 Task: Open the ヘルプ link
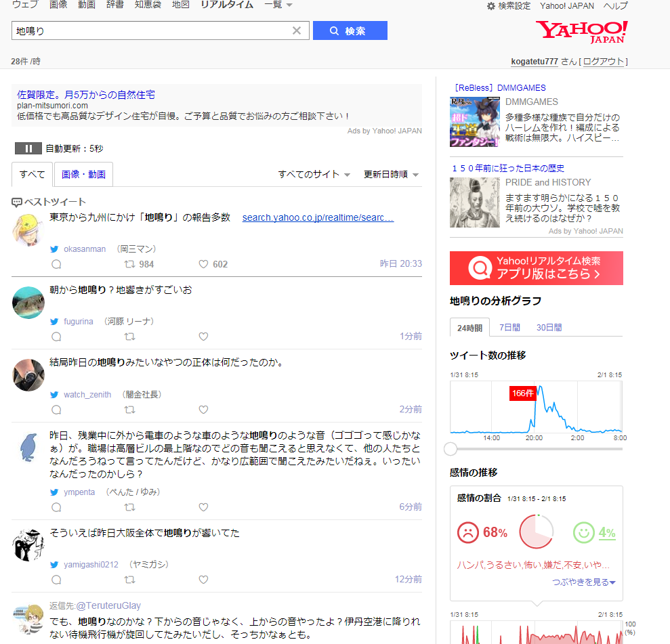pos(615,6)
